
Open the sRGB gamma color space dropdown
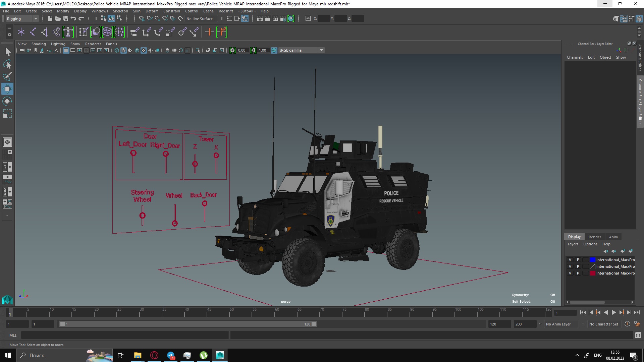(301, 50)
